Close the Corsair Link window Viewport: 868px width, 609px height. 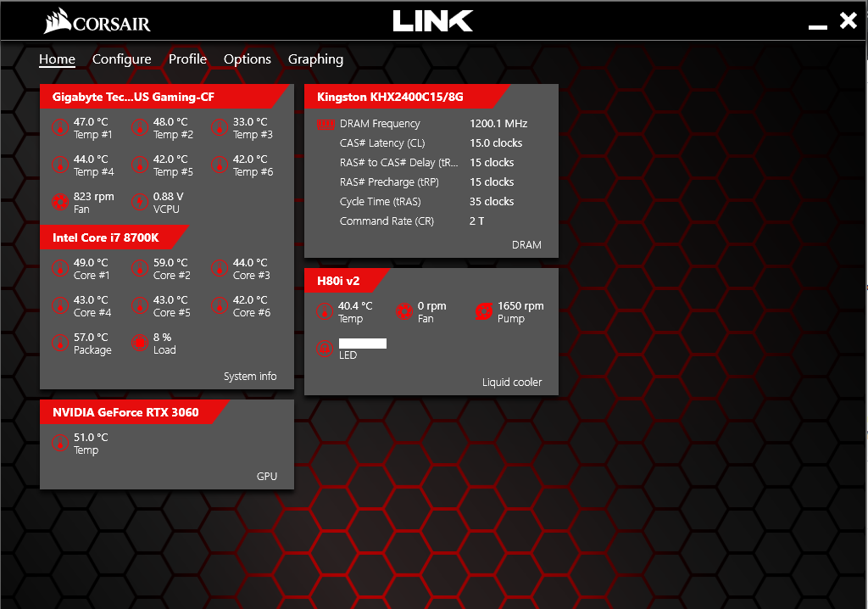pyautogui.click(x=848, y=21)
